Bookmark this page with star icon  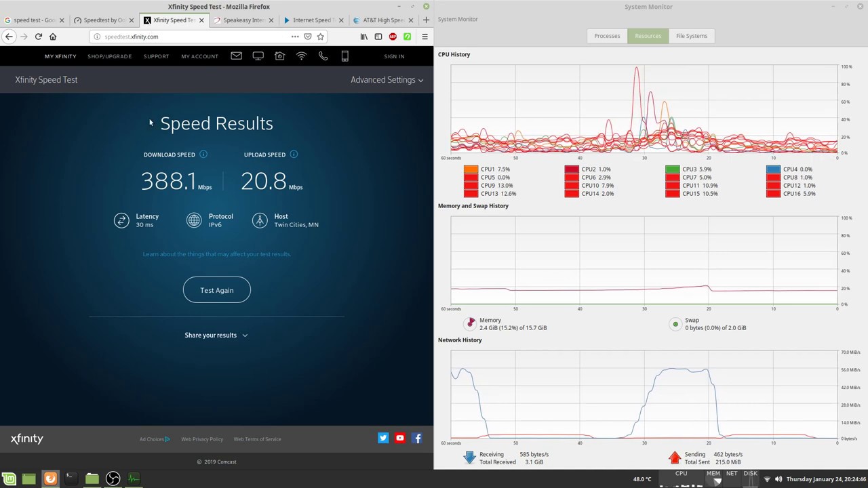321,37
